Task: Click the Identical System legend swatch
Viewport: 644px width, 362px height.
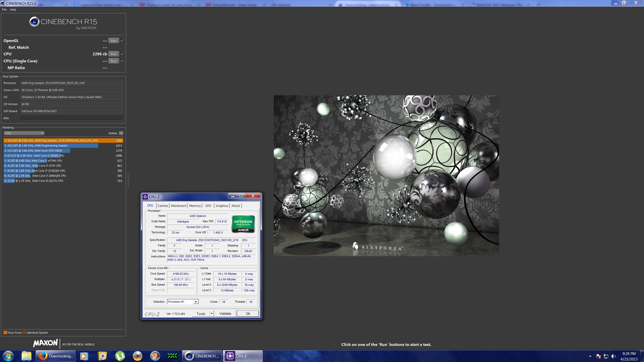Action: (24, 333)
